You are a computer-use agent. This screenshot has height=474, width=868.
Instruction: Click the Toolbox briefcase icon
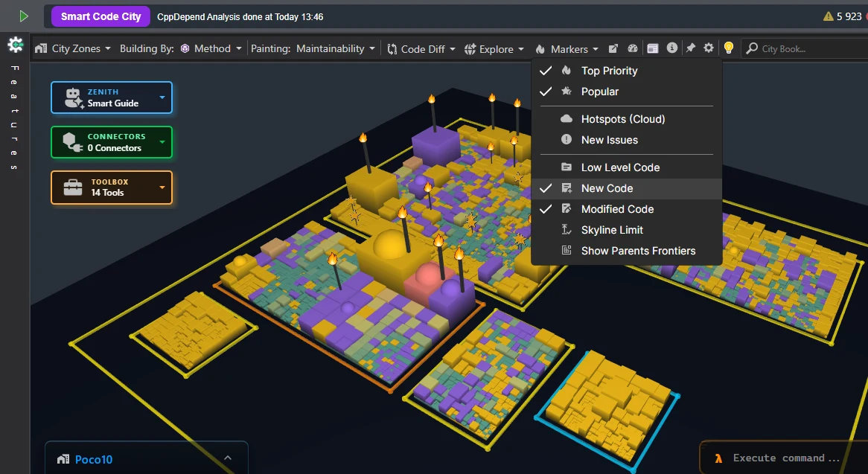point(73,188)
